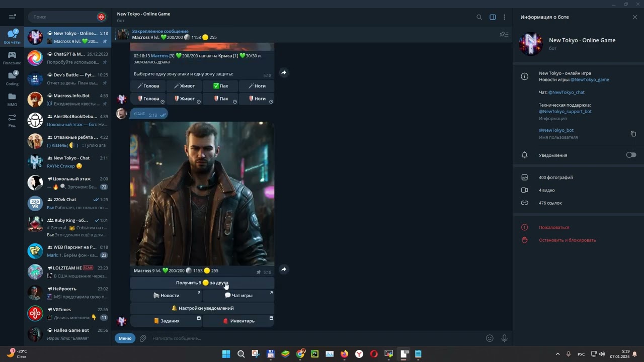View 476 ссылок shared links
This screenshot has width=644, height=362.
578,203
